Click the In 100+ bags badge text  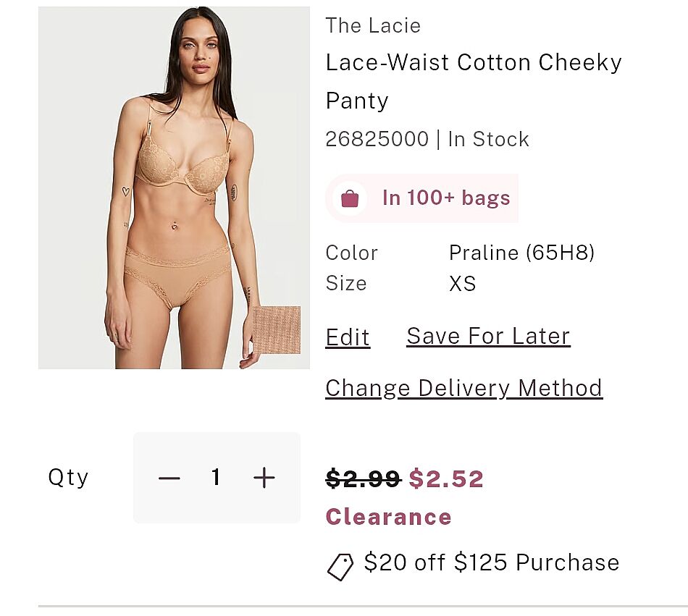(446, 198)
